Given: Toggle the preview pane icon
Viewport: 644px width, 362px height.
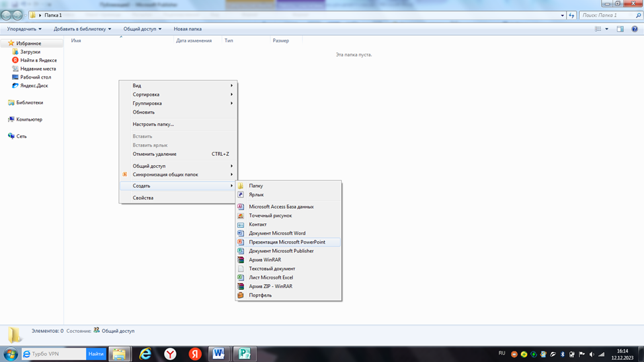Looking at the screenshot, I should tap(620, 29).
